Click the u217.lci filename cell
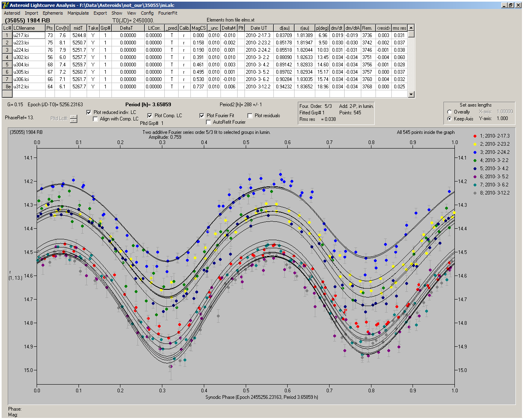Image resolution: width=524 pixels, height=420 pixels. click(28, 35)
